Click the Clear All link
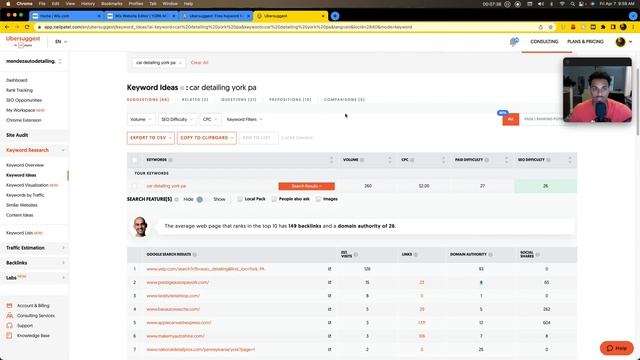 (x=199, y=63)
